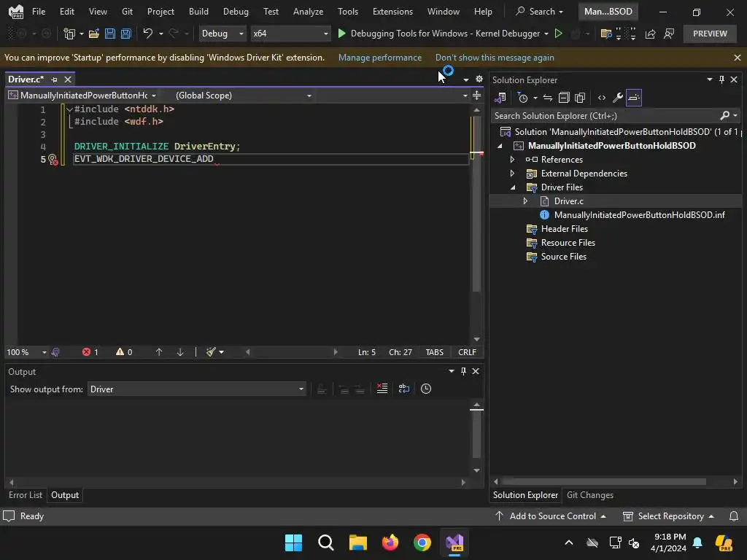Click Select Repository in status bar
747x560 pixels.
point(668,516)
